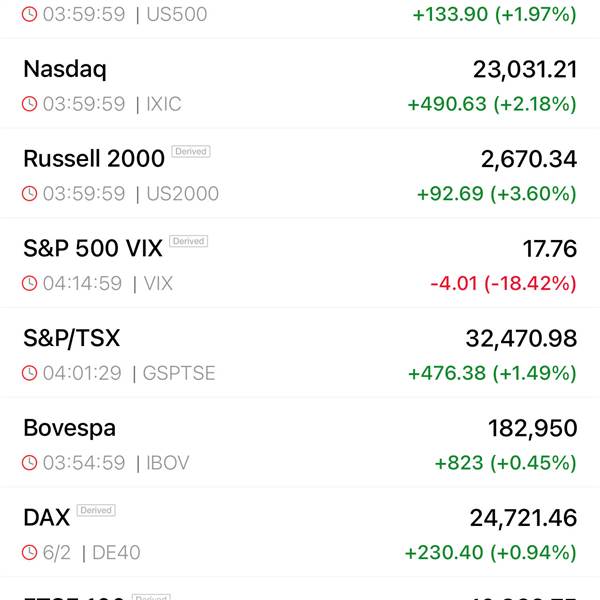Select the Bovespa index title
Screen dimensions: 600x600
[70, 428]
